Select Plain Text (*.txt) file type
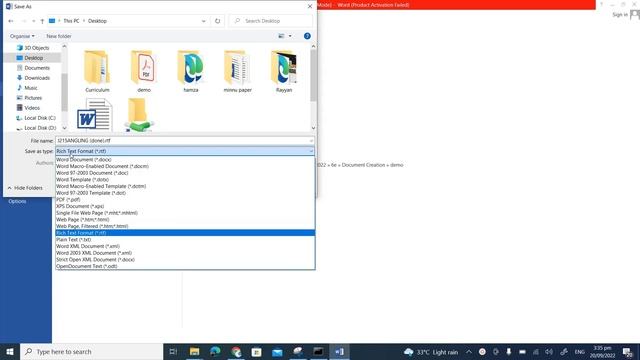640x360 pixels. (x=185, y=240)
